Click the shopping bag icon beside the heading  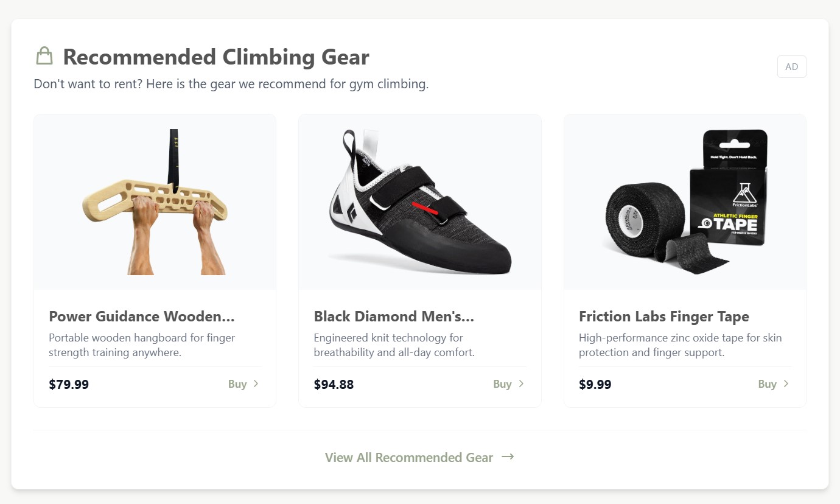[x=43, y=55]
